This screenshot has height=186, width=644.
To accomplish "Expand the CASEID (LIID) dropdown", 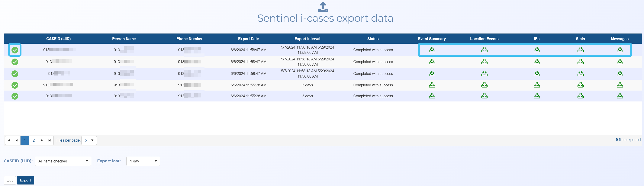I will pyautogui.click(x=63, y=161).
